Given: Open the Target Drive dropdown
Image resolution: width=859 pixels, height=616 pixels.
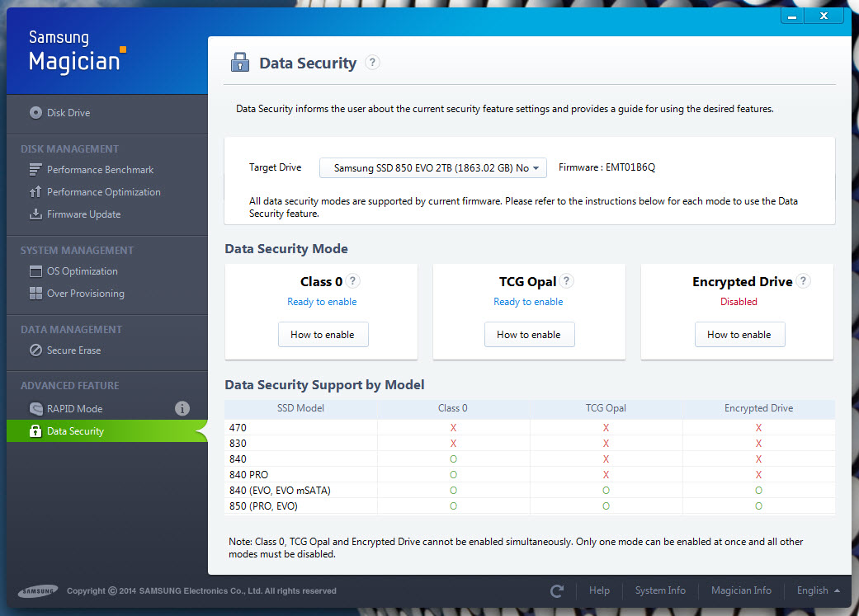Looking at the screenshot, I should pyautogui.click(x=432, y=168).
